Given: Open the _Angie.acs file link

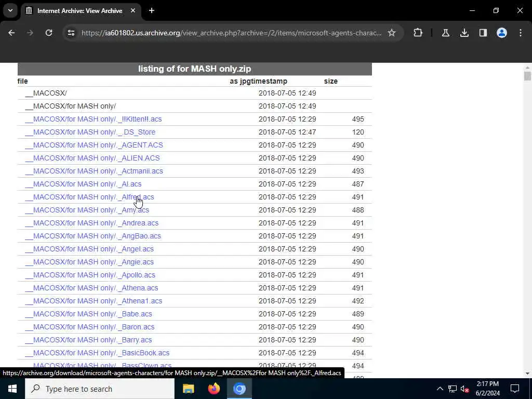Looking at the screenshot, I should pos(89,262).
